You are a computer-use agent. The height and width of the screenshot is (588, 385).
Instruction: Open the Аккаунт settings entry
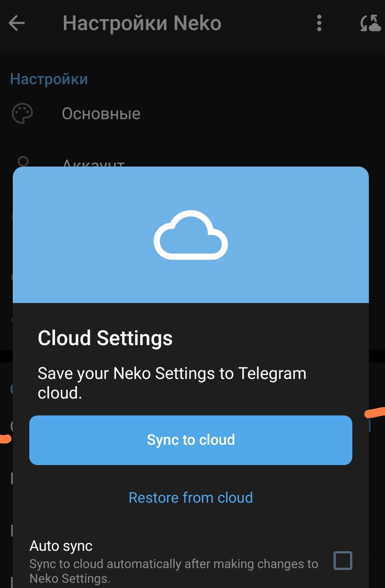coord(93,163)
